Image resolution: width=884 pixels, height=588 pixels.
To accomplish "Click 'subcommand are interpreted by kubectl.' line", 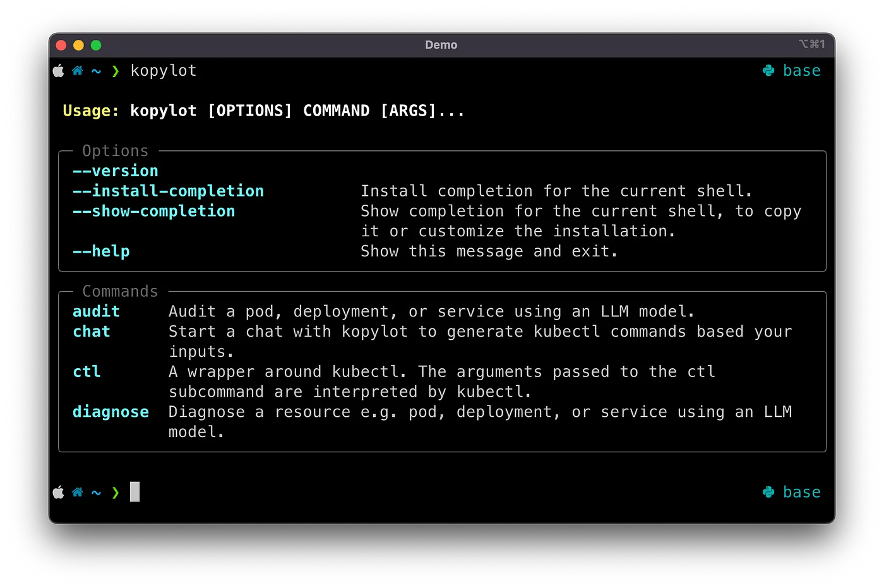I will (350, 392).
